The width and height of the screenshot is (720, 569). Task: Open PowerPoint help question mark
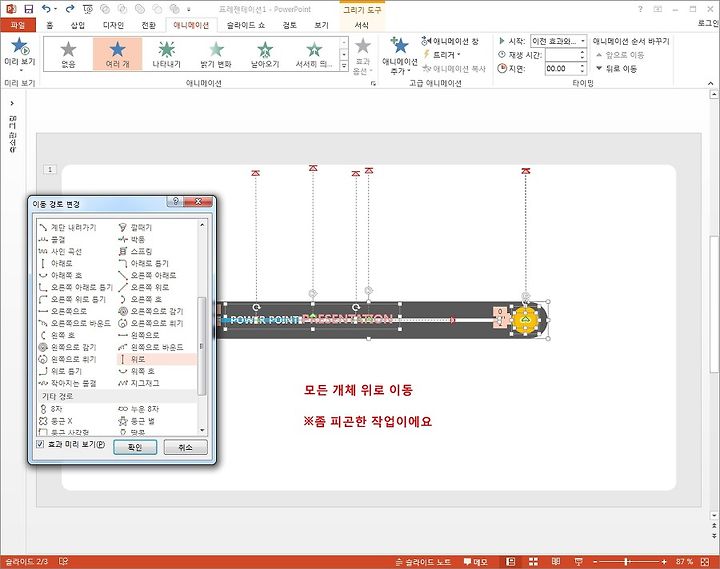coord(640,9)
